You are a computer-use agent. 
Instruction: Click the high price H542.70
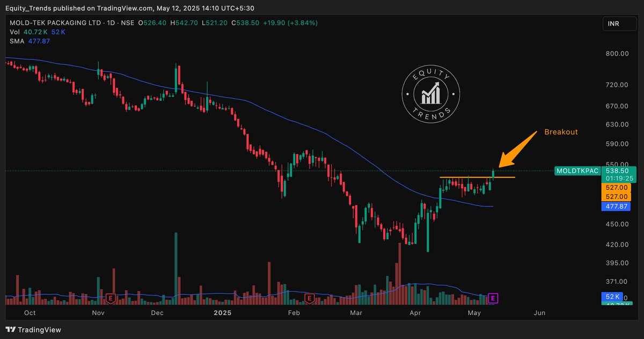tap(184, 23)
